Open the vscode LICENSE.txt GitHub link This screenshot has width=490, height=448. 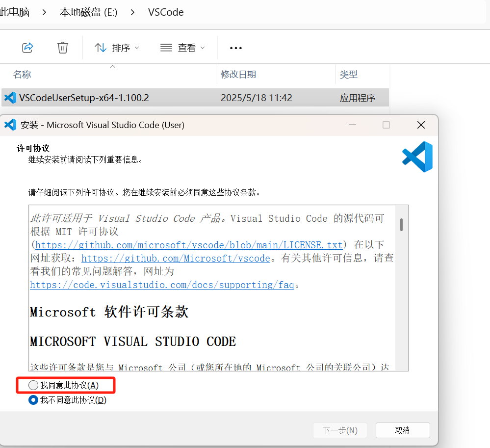coord(189,245)
